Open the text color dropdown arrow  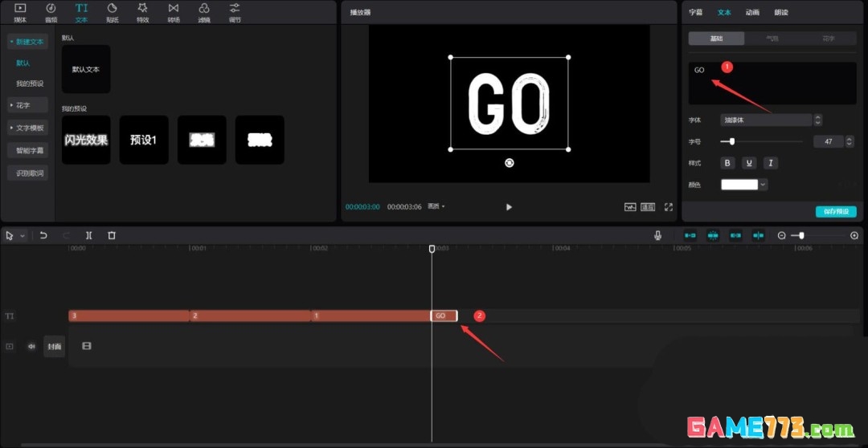763,185
